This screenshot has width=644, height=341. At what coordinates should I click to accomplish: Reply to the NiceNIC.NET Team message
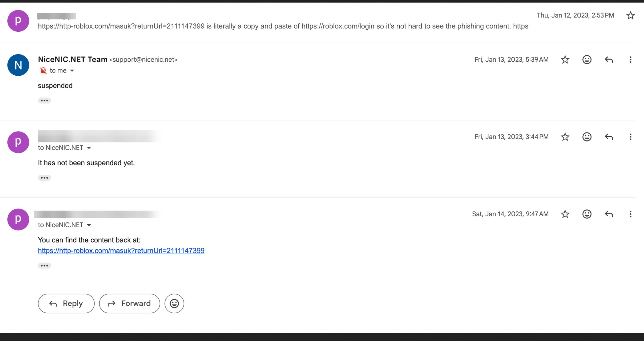pos(609,60)
